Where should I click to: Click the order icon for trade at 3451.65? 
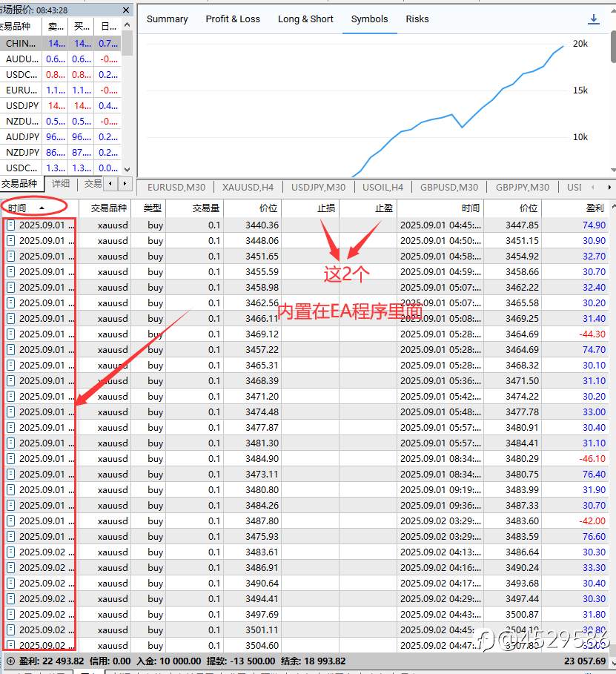[11, 256]
